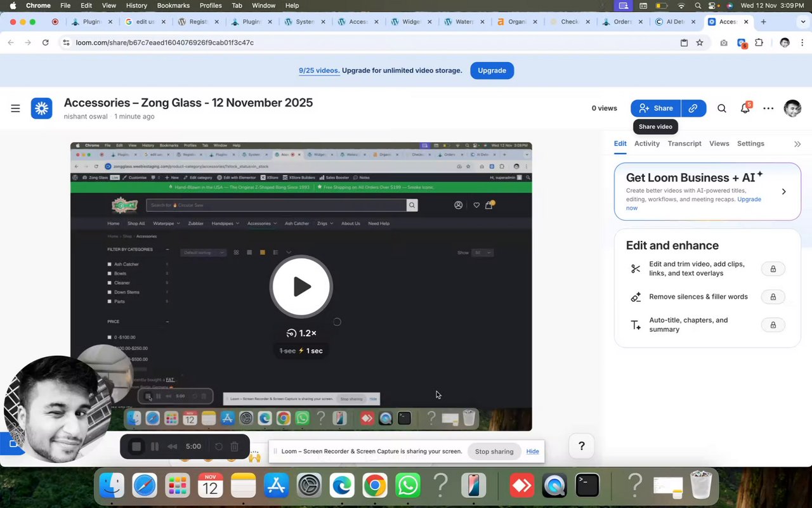This screenshot has height=508, width=812.
Task: Follow the Upgrade now link
Action: 693,204
